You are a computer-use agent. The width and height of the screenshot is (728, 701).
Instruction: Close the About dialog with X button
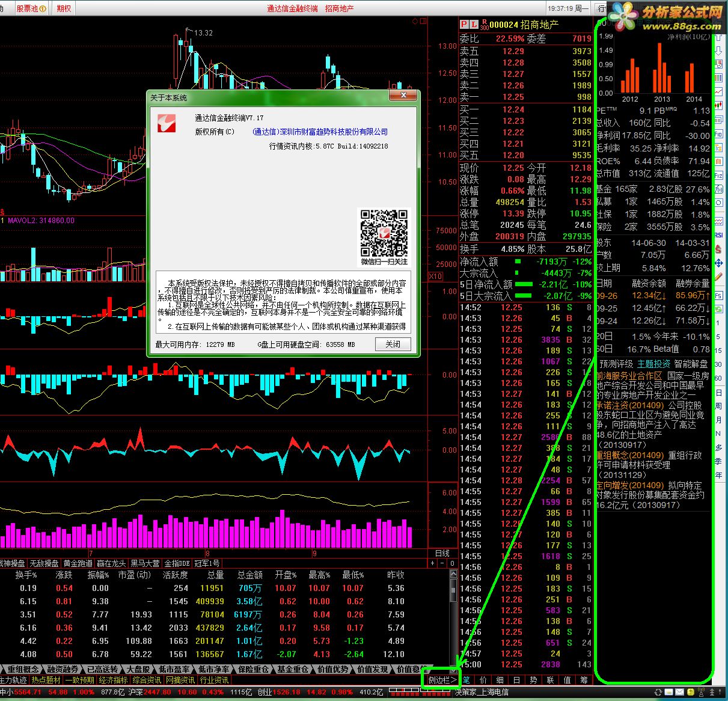click(x=403, y=96)
